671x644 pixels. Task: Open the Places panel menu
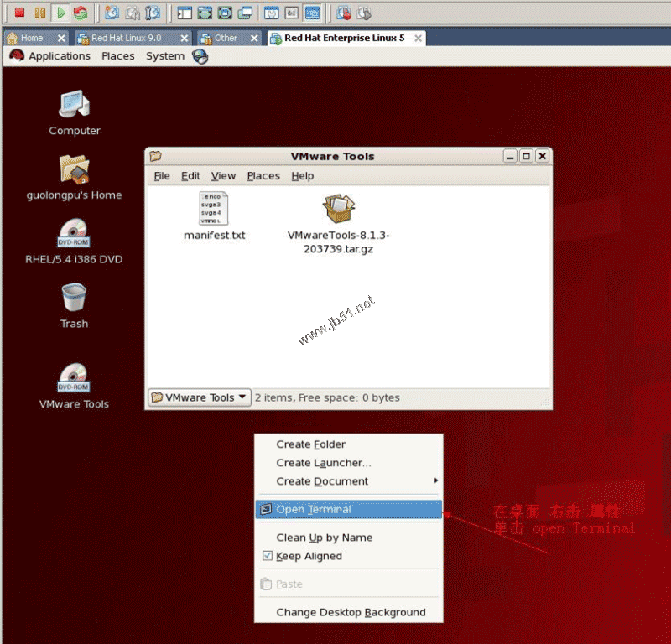(x=118, y=56)
